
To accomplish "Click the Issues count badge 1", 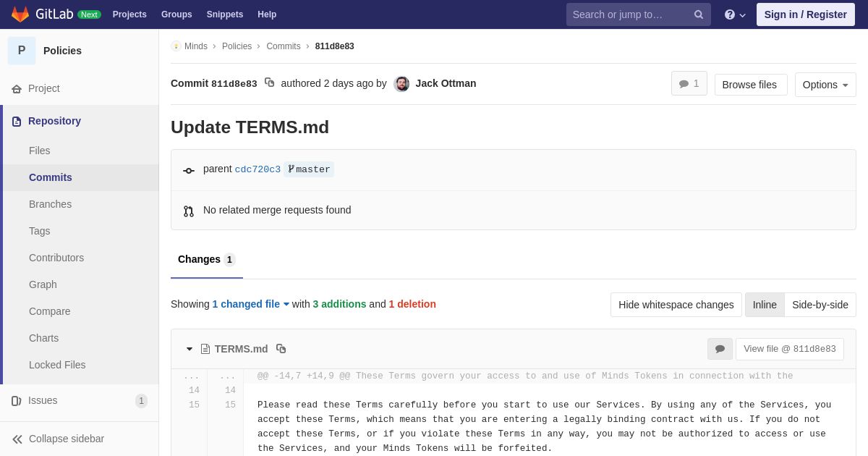I will coord(141,401).
